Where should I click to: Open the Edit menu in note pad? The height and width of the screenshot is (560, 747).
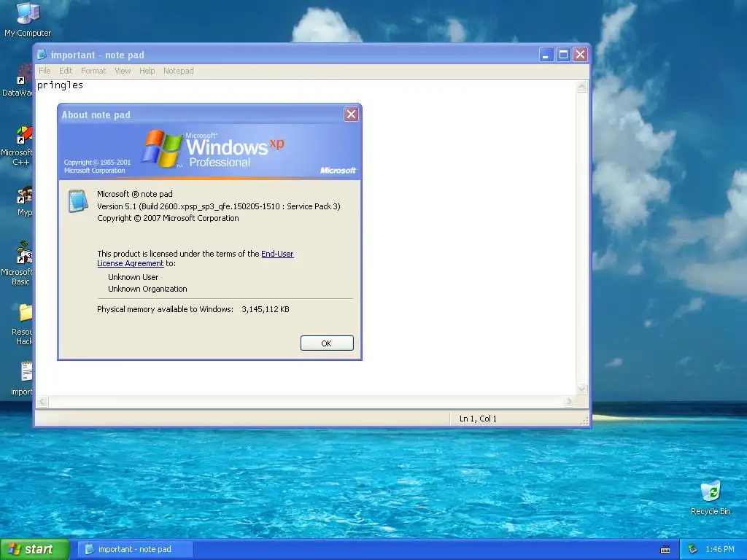tap(66, 71)
